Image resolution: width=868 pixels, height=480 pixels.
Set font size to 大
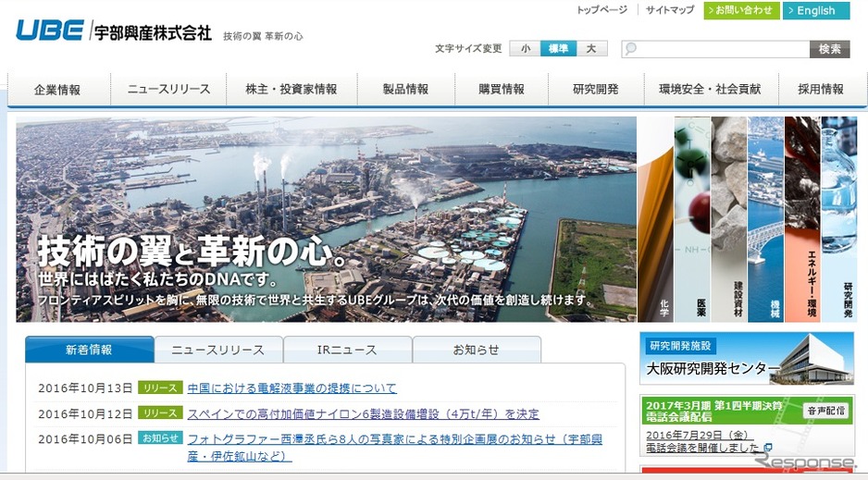click(591, 49)
